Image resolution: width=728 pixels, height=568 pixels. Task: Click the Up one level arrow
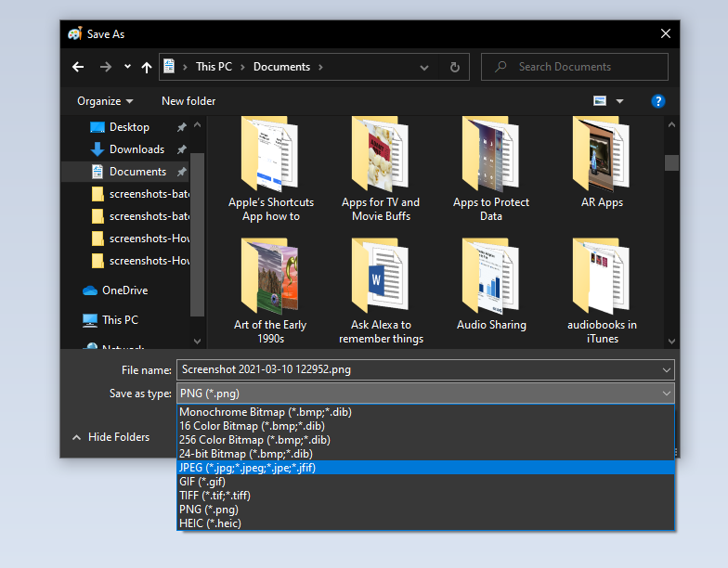pyautogui.click(x=147, y=67)
